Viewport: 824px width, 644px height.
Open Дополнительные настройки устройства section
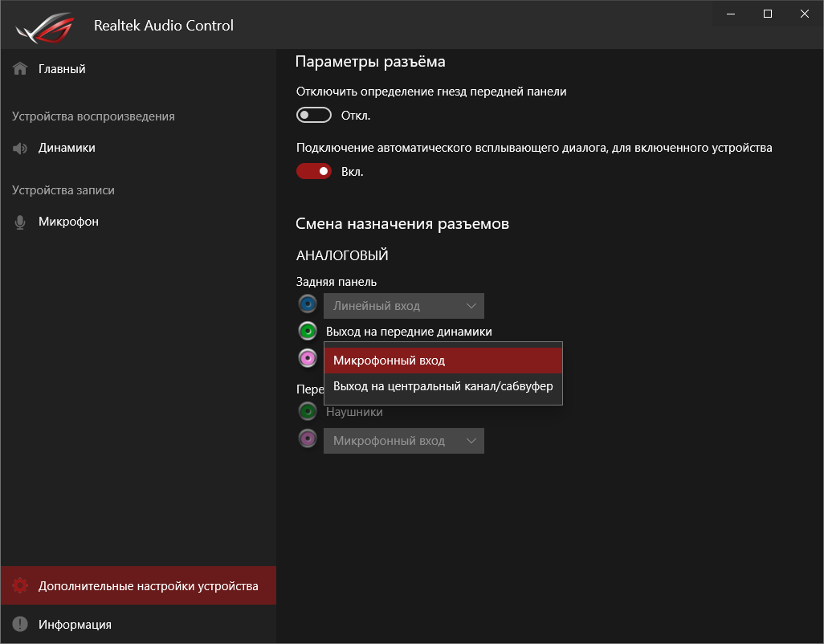[148, 586]
